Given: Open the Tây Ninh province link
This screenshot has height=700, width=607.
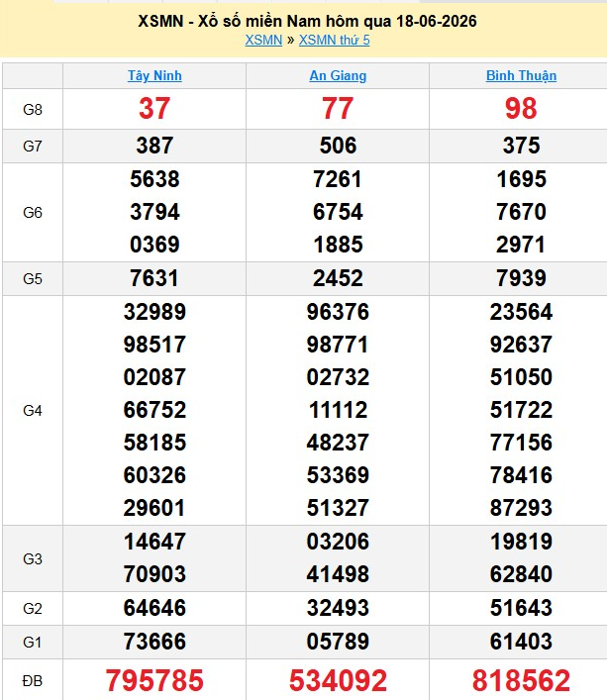Looking at the screenshot, I should tap(154, 76).
